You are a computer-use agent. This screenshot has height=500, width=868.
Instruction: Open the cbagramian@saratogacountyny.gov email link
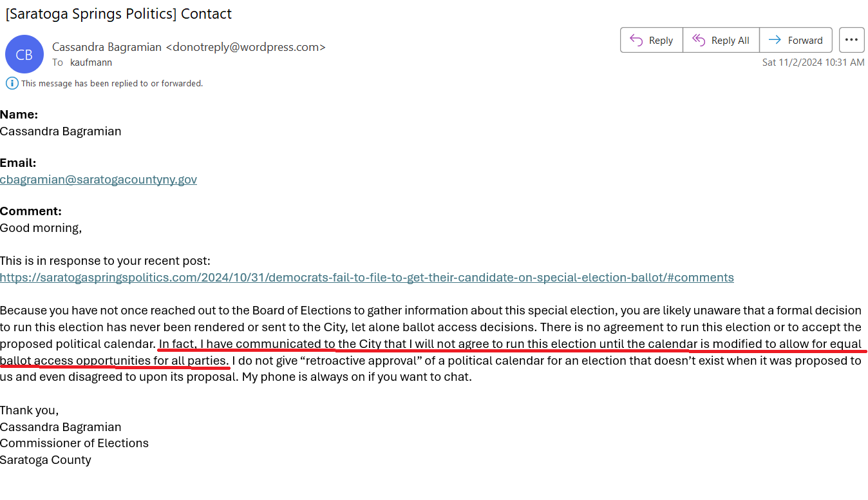click(x=99, y=180)
